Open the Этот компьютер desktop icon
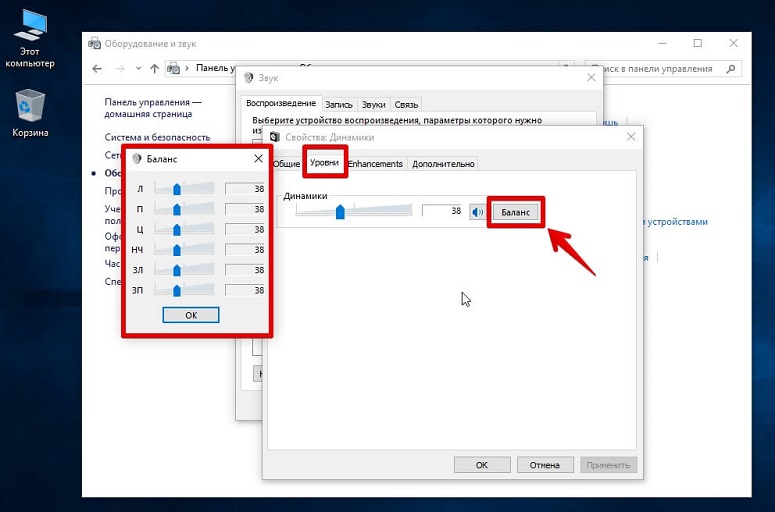Image resolution: width=775 pixels, height=512 pixels. point(30,40)
